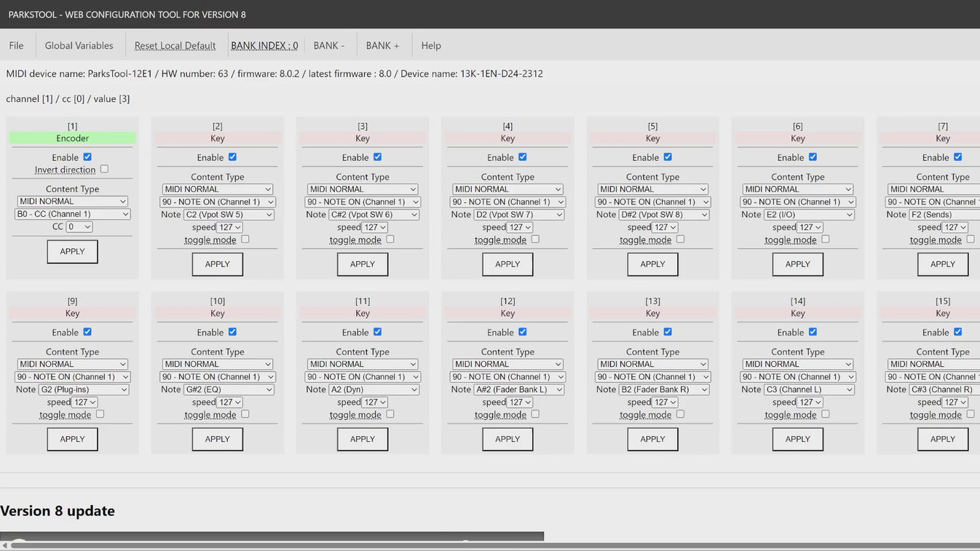Click BANK - to go to previous bank

click(329, 45)
